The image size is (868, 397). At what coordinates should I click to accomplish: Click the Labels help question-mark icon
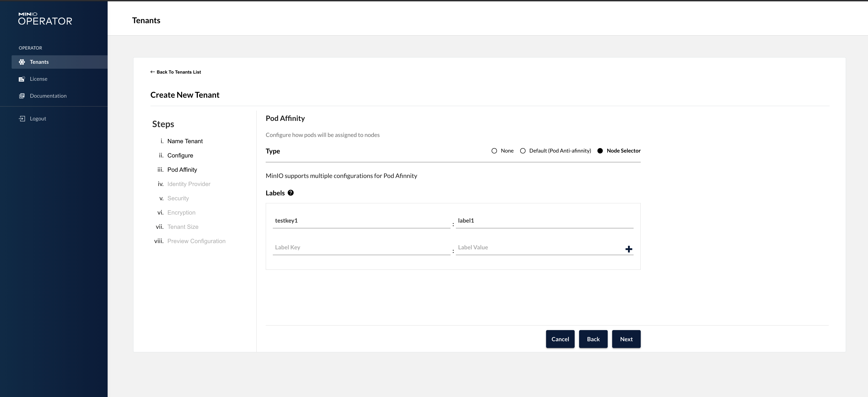tap(290, 193)
